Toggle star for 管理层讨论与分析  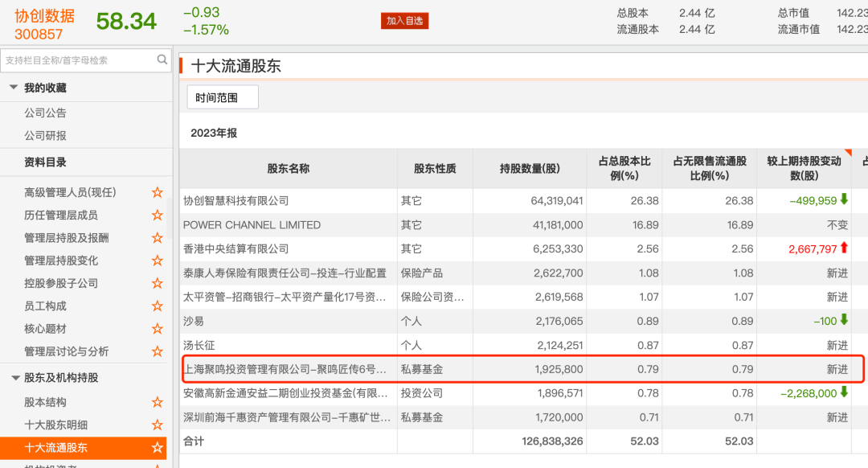[158, 351]
